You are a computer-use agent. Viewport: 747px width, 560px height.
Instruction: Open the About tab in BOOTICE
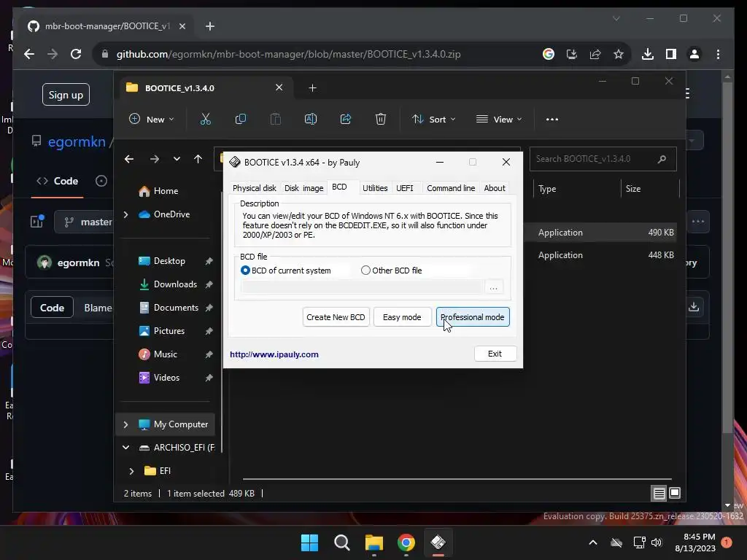click(495, 188)
